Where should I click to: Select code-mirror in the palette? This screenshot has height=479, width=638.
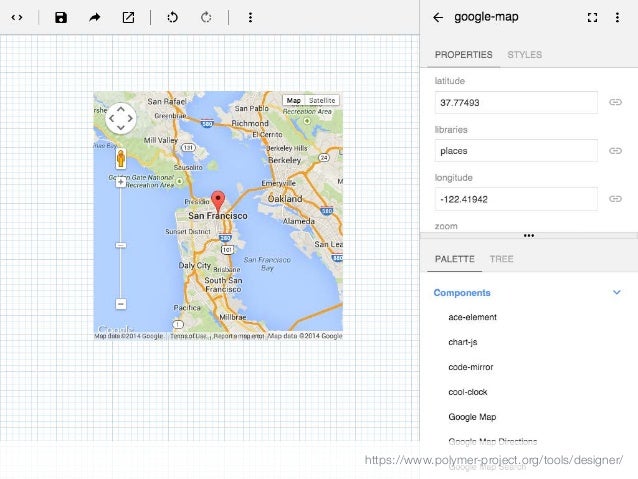coord(471,367)
